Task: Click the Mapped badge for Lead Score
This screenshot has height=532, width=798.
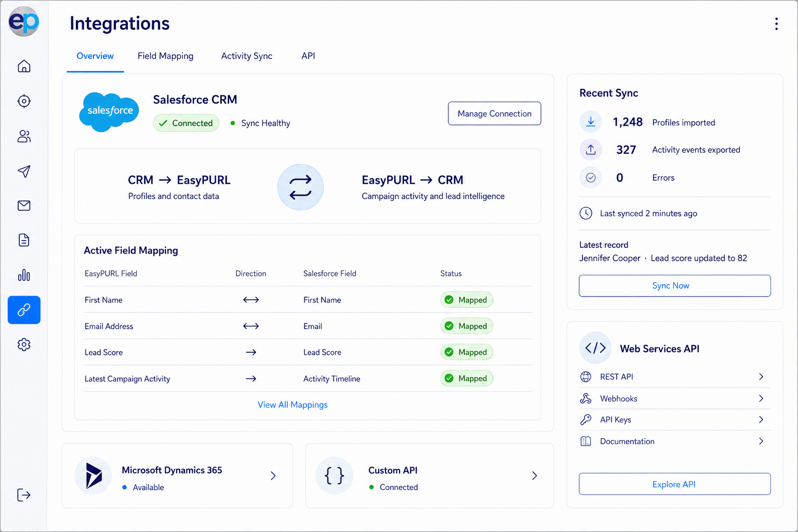Action: [467, 352]
